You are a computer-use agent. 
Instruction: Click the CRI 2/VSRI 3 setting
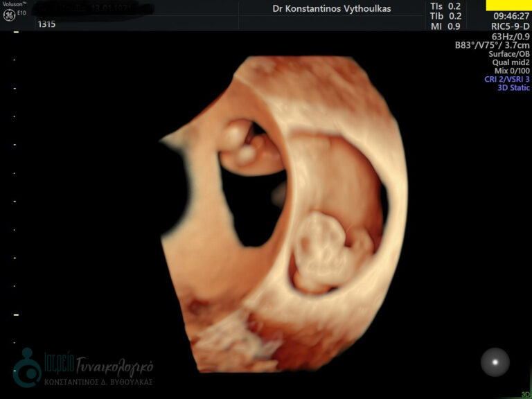[506, 80]
